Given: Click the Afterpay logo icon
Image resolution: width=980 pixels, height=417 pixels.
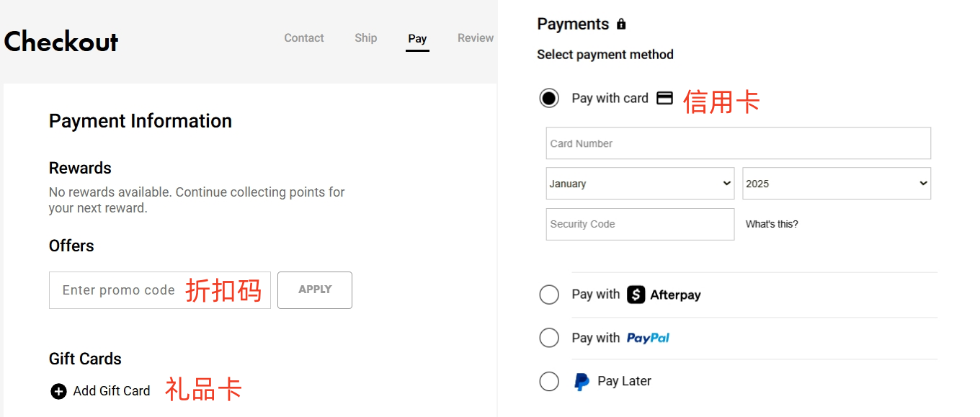Looking at the screenshot, I should (636, 295).
